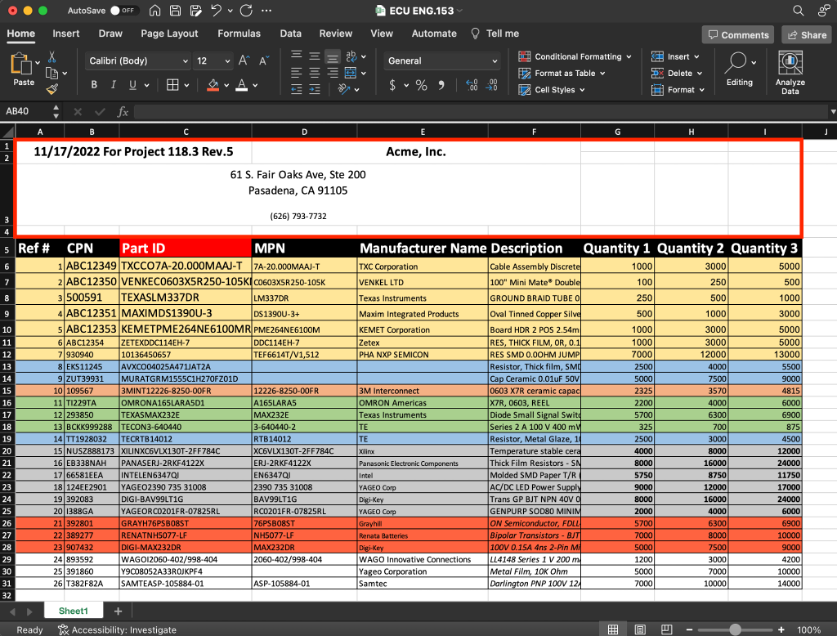Select the Sheet1 tab
Viewport: 838px width, 636px height.
click(73, 611)
